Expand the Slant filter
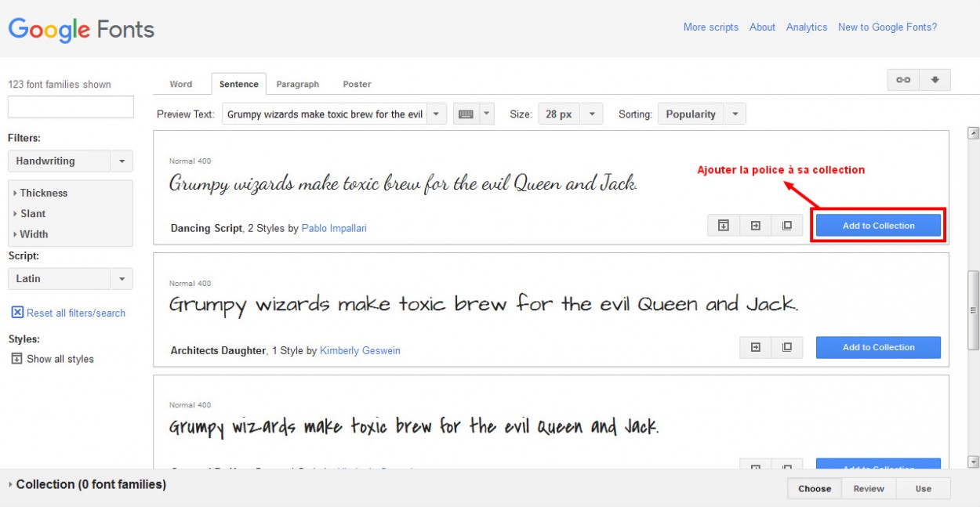The height and width of the screenshot is (507, 980). coord(32,213)
